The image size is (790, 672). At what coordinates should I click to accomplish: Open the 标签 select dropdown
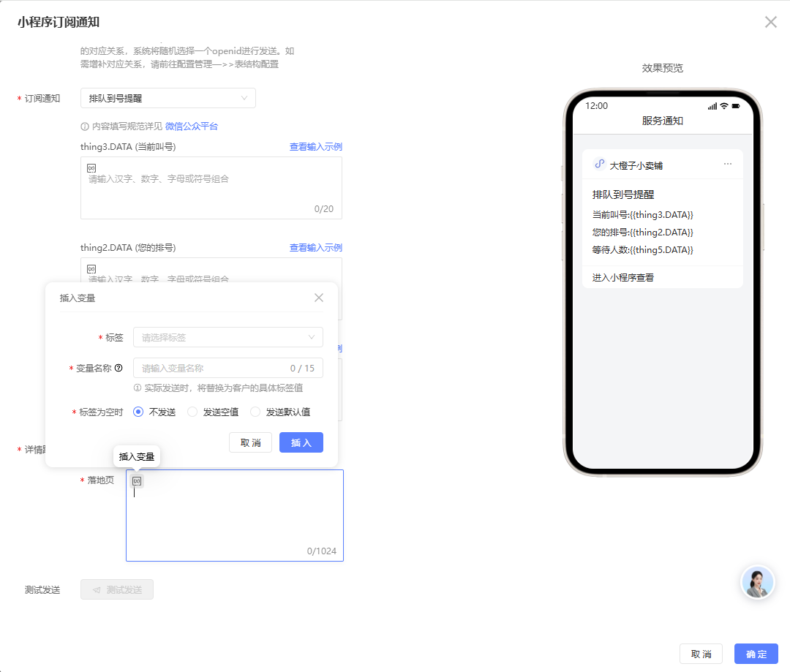[227, 338]
